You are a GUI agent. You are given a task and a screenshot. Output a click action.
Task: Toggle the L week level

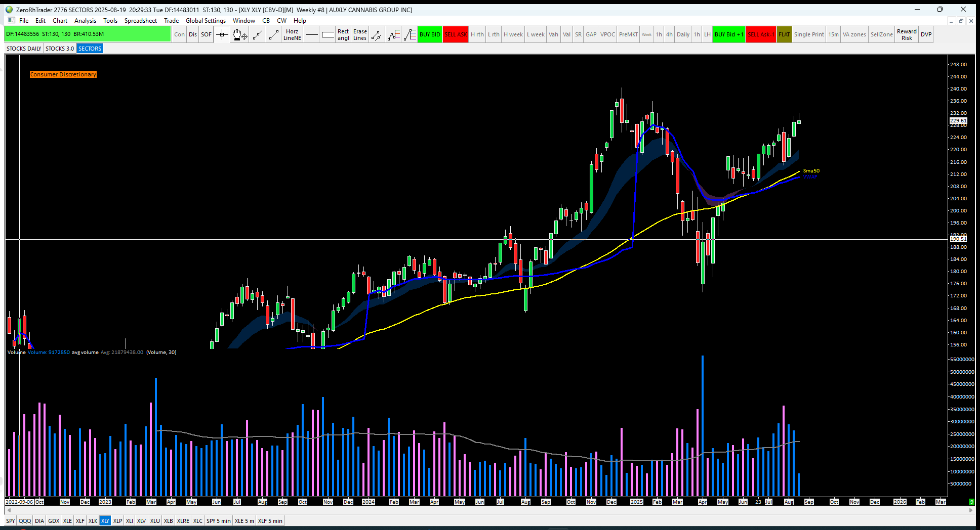[x=536, y=34]
